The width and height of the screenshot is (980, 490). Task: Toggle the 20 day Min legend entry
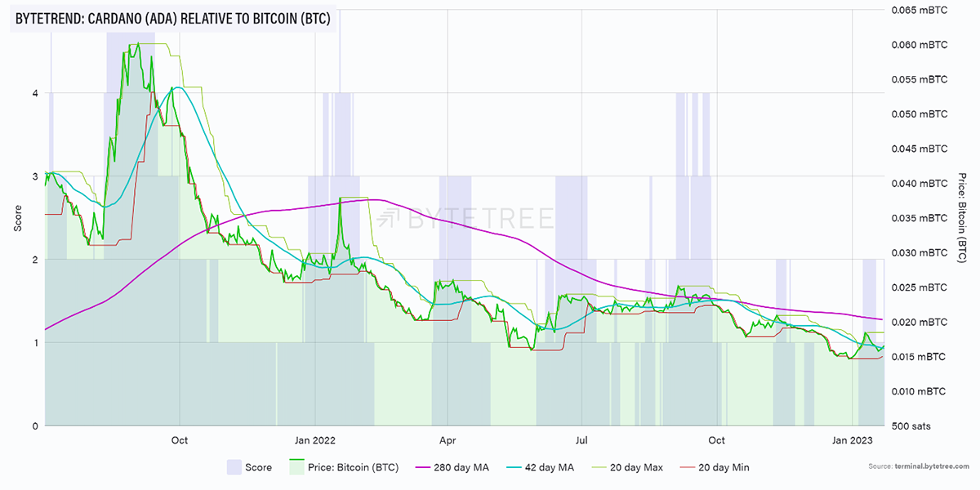(715, 468)
